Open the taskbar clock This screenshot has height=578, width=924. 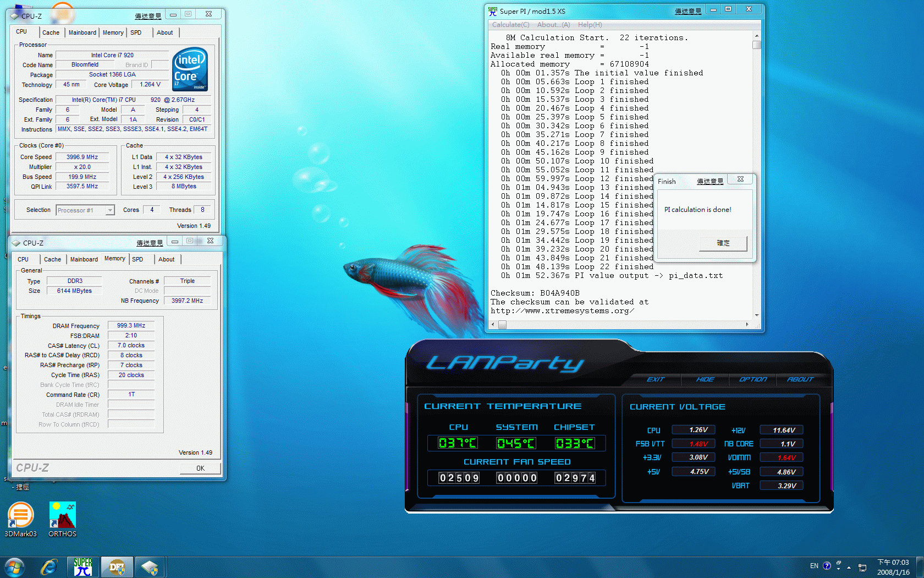pos(893,567)
